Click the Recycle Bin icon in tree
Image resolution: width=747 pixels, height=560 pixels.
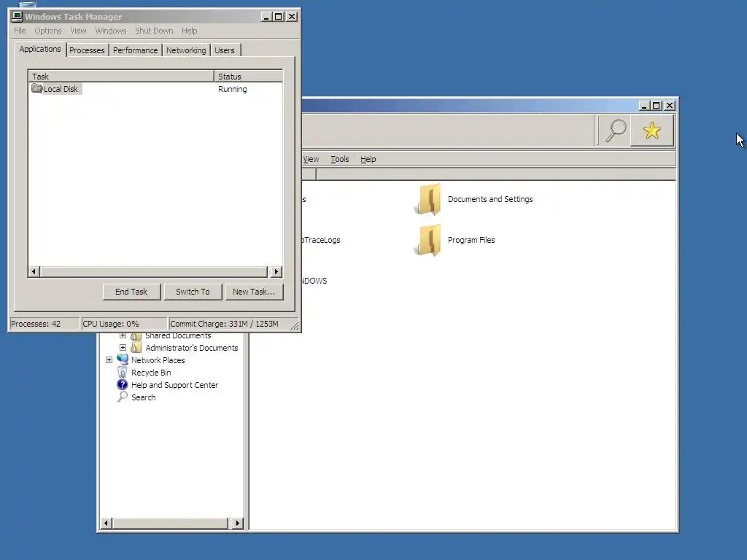[123, 372]
